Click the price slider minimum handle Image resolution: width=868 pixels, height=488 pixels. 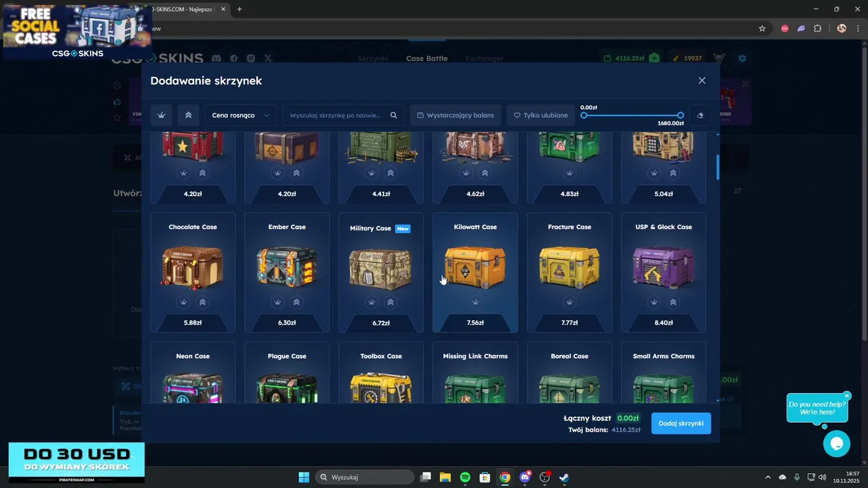tap(584, 115)
